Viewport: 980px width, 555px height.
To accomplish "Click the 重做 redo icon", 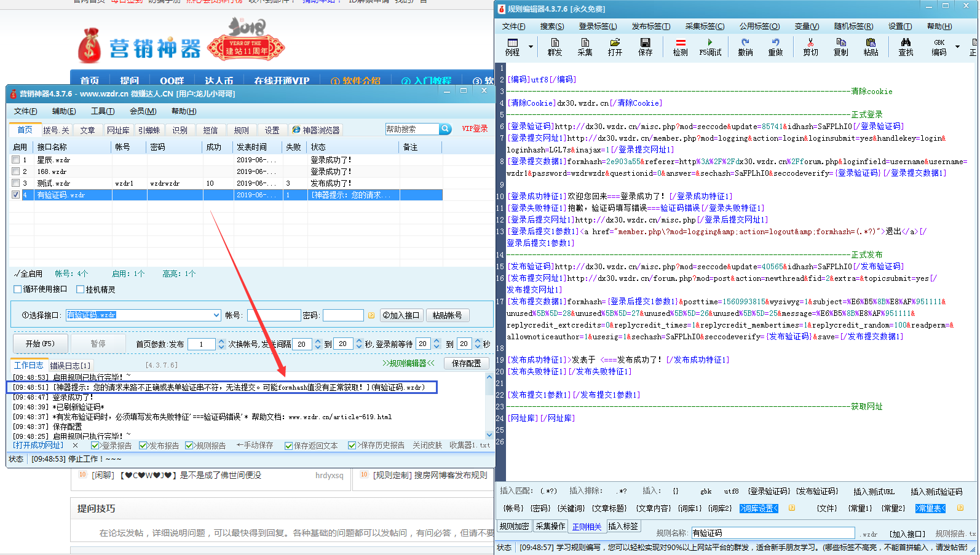I will pyautogui.click(x=775, y=47).
